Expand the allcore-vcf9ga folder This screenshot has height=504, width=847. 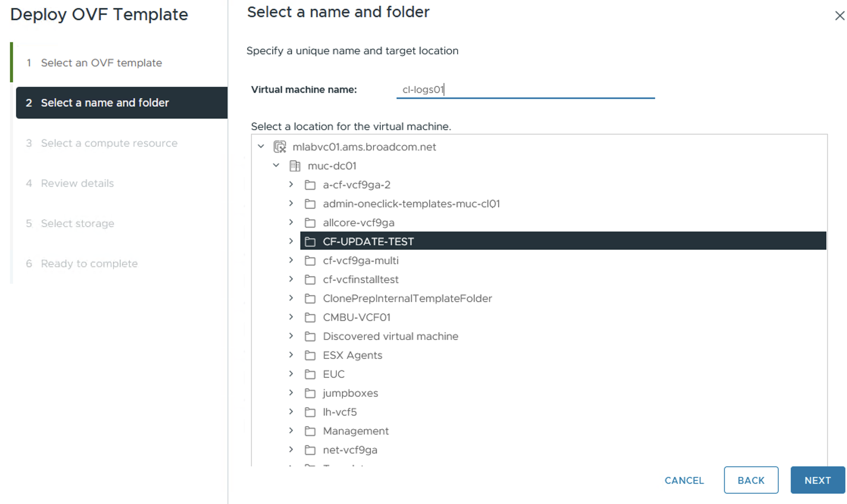(291, 222)
